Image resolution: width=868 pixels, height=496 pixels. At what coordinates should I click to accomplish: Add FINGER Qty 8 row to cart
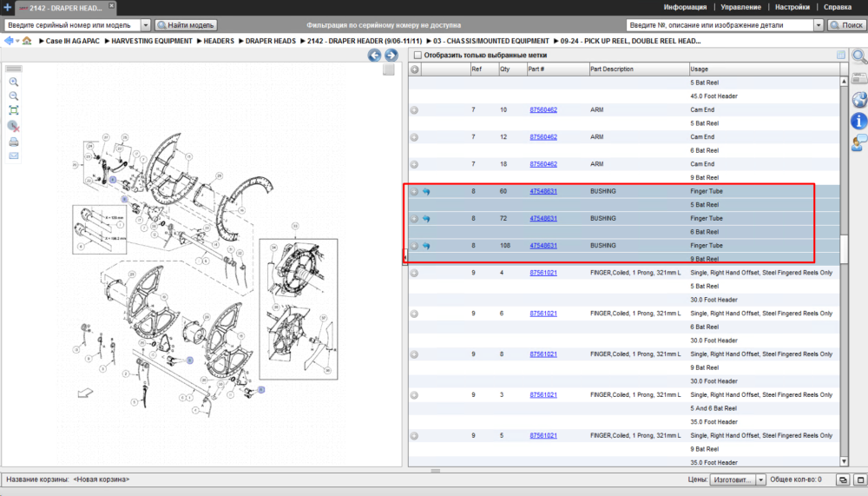click(x=414, y=354)
